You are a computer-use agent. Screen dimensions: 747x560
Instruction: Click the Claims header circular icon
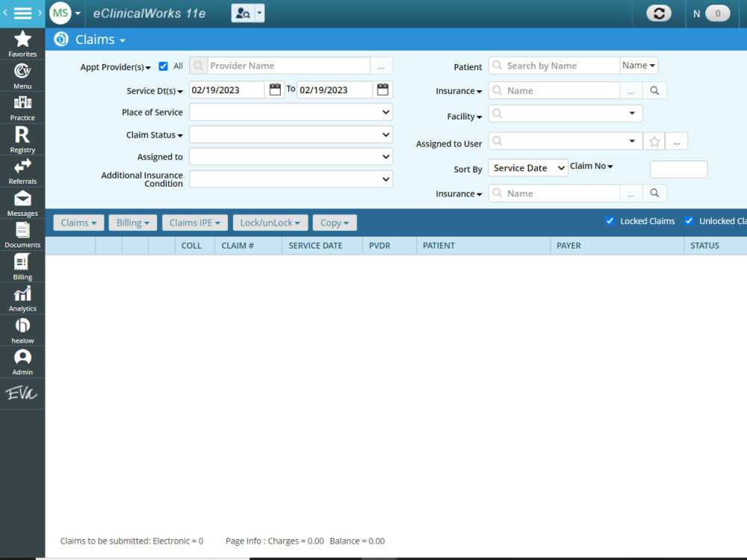61,39
